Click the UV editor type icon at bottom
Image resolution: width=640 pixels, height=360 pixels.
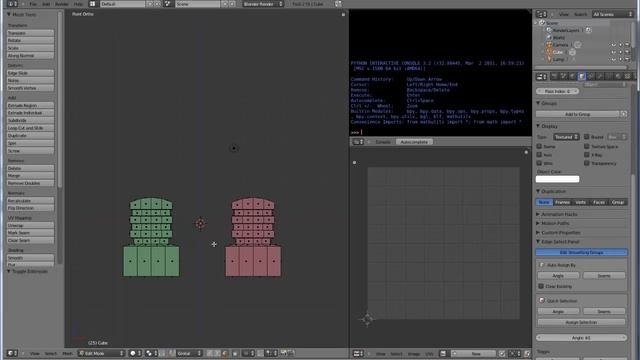point(358,353)
